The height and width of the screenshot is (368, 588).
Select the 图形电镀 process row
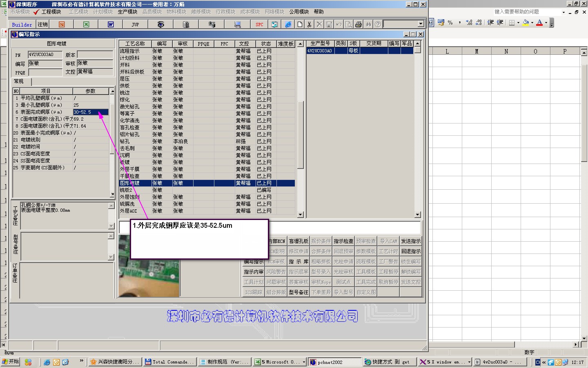207,183
